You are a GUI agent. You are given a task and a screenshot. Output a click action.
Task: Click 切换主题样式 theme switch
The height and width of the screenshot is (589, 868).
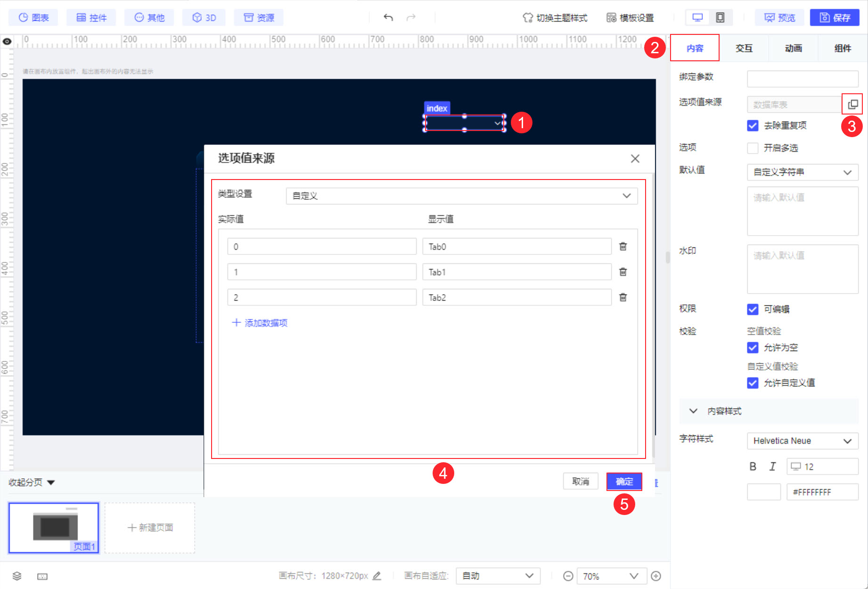pyautogui.click(x=555, y=18)
